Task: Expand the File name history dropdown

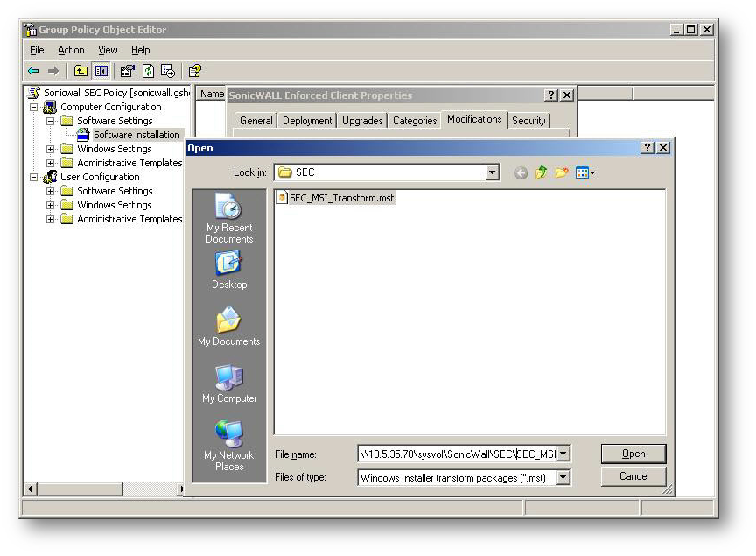Action: (x=563, y=454)
